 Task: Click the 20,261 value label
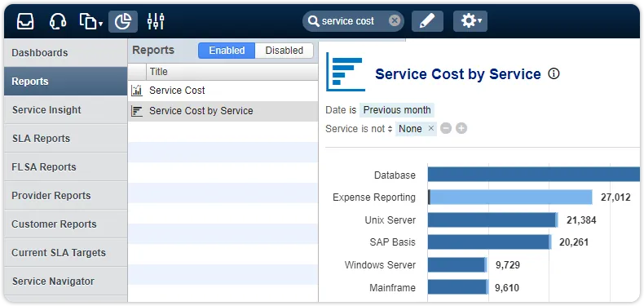[x=574, y=242]
